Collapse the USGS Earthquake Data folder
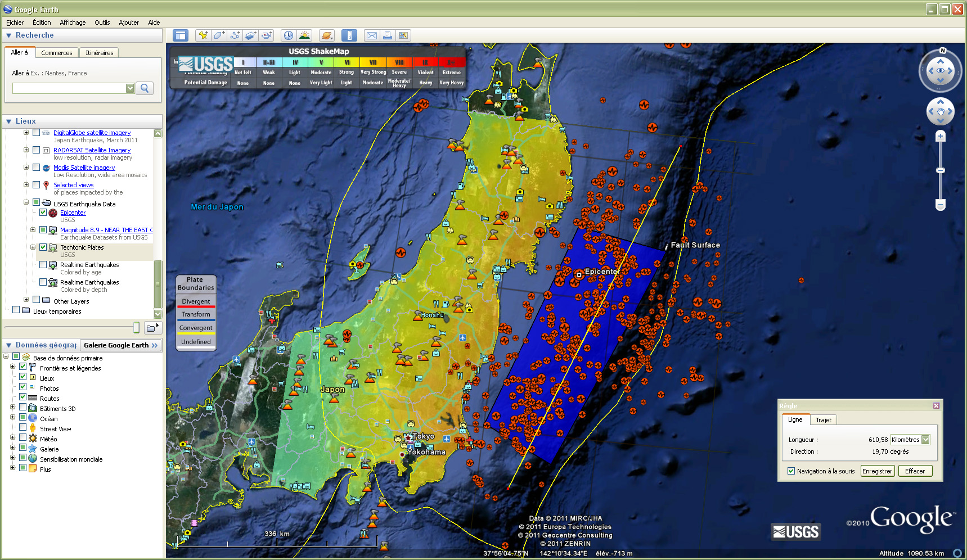 [26, 202]
